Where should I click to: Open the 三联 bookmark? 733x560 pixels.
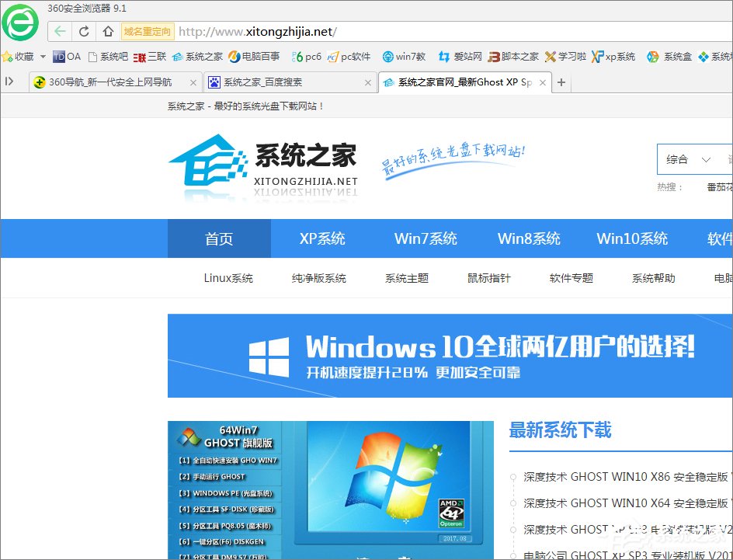(150, 57)
